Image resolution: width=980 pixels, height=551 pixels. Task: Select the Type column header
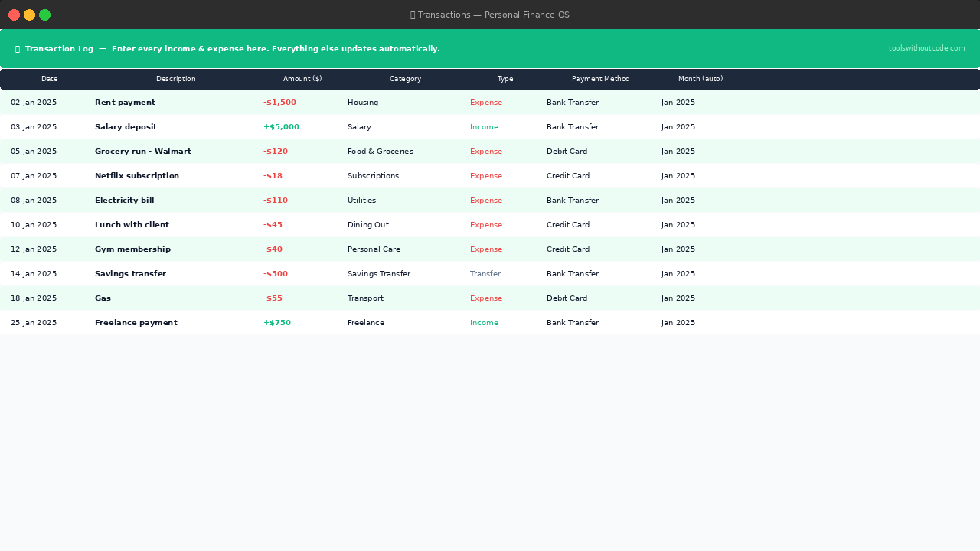pos(505,79)
